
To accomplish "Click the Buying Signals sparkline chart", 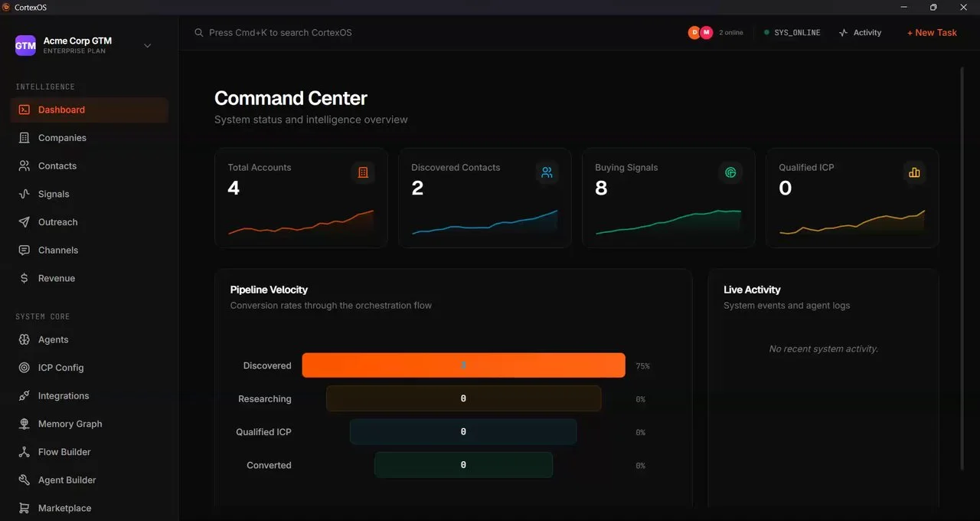I will pyautogui.click(x=668, y=222).
